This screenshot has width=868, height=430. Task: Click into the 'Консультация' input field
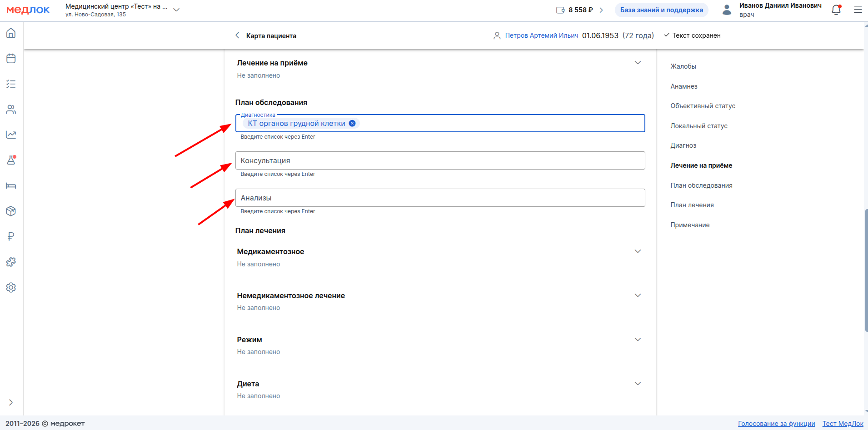click(x=440, y=160)
